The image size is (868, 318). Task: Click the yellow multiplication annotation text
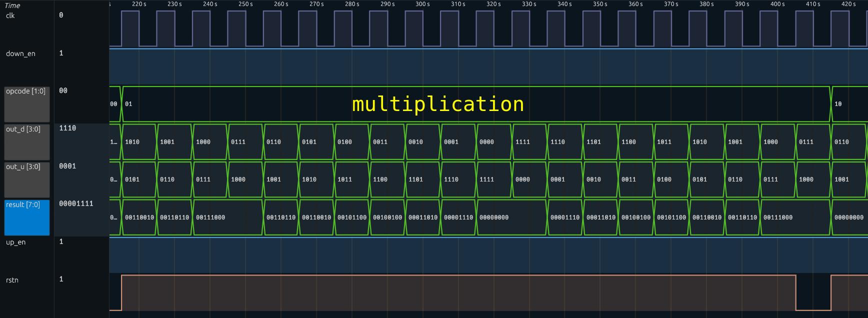438,104
